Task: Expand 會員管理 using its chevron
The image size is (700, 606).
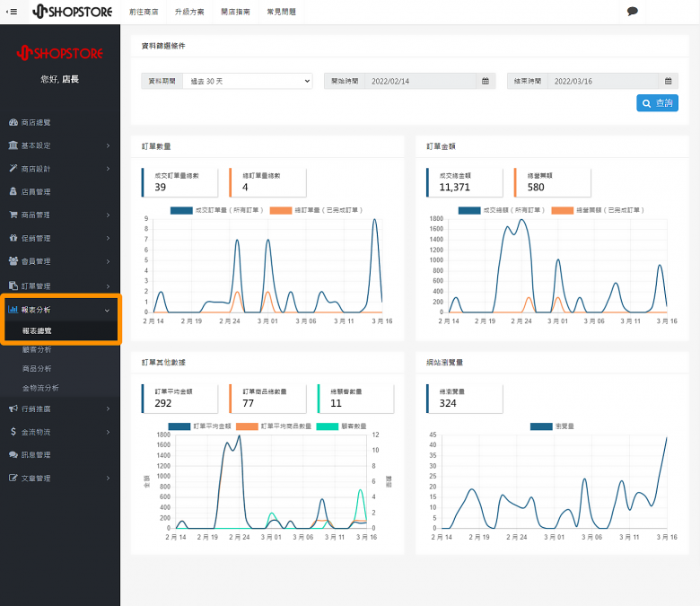Action: click(x=108, y=261)
